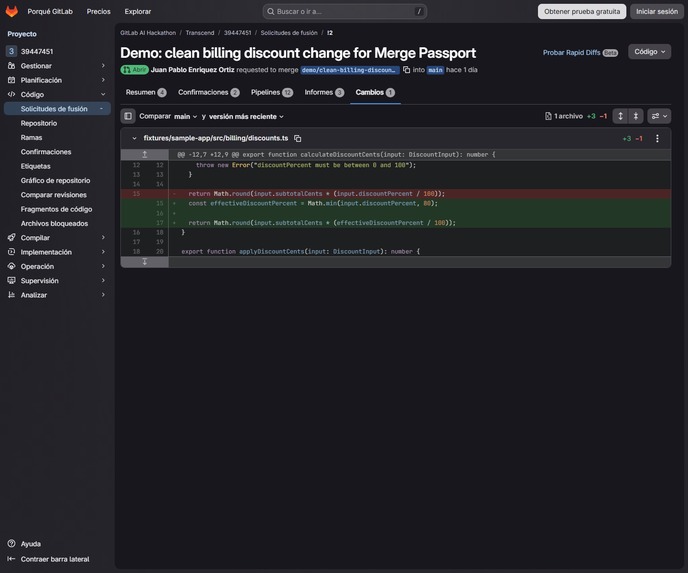
Task: Click the Buscar o ir a search field
Action: (345, 11)
